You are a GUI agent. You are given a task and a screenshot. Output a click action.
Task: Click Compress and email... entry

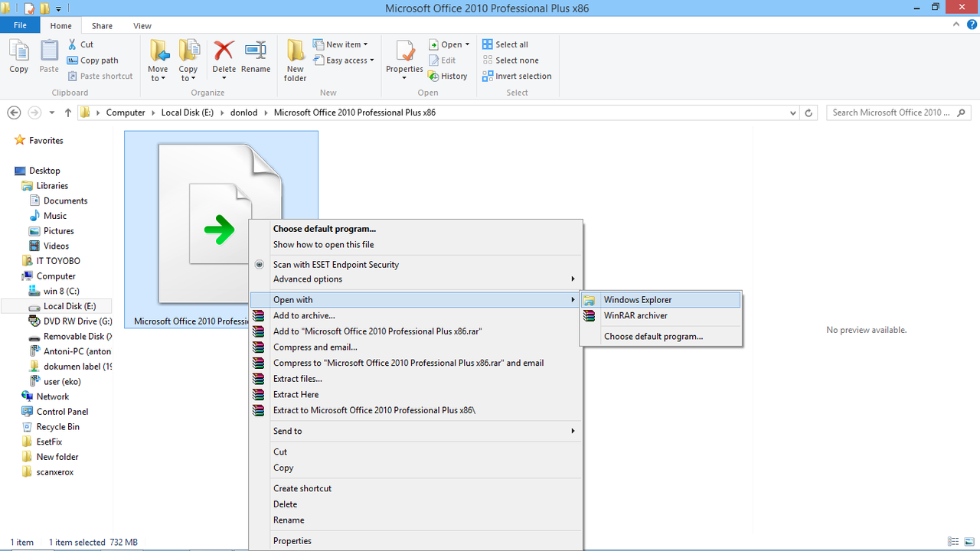click(x=416, y=347)
